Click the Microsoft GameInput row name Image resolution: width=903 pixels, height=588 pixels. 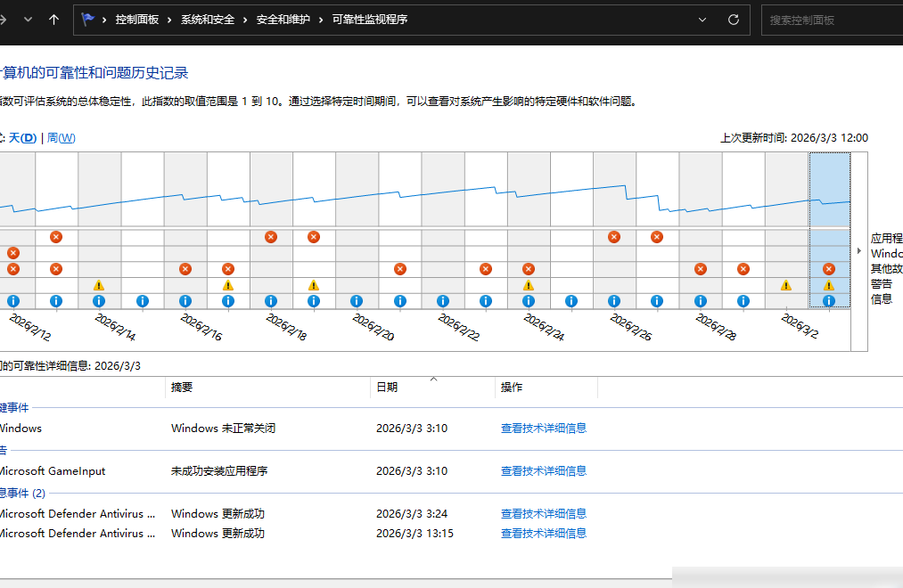(x=53, y=470)
